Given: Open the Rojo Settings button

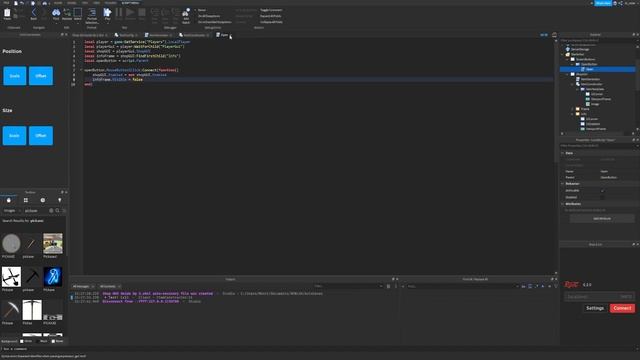Looking at the screenshot, I should (595, 308).
